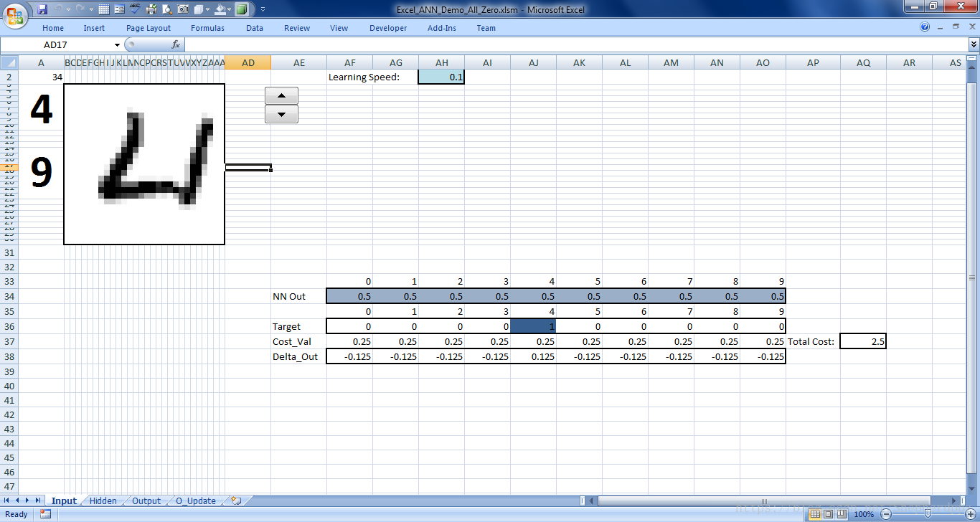Expand the formula bar chevron
Screen dimensions: 980x522
coord(974,44)
